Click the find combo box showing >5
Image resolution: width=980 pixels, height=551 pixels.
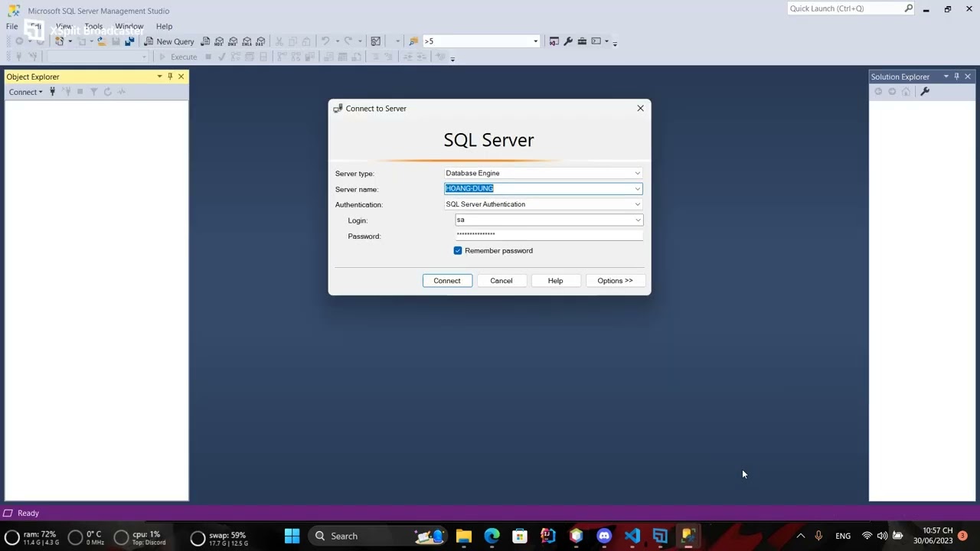[x=481, y=41]
